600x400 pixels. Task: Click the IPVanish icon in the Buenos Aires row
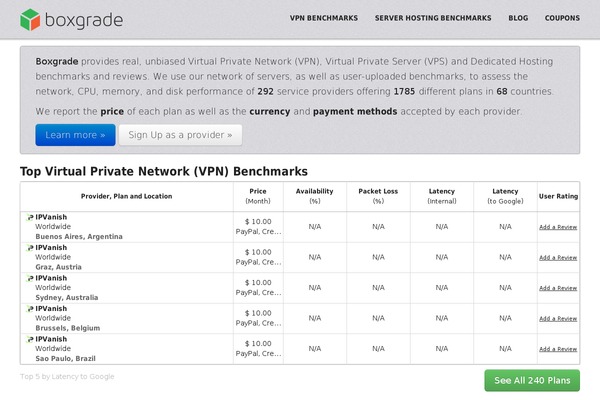30,217
